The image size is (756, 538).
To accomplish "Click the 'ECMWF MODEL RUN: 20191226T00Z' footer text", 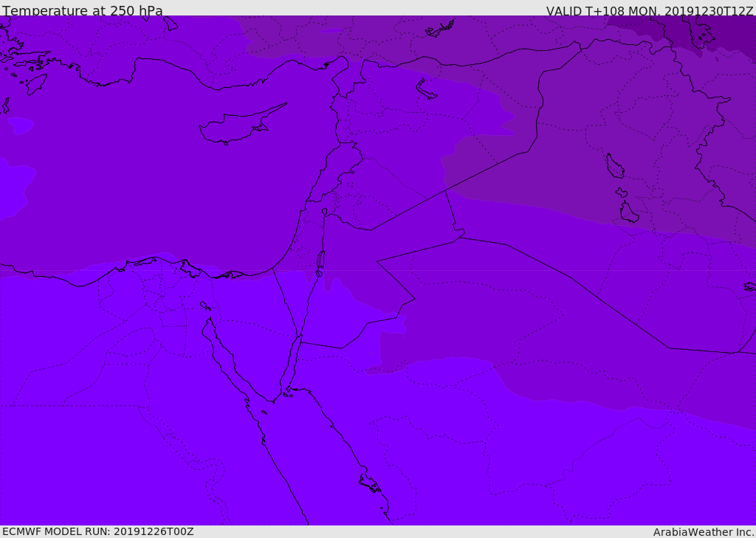I will click(98, 531).
